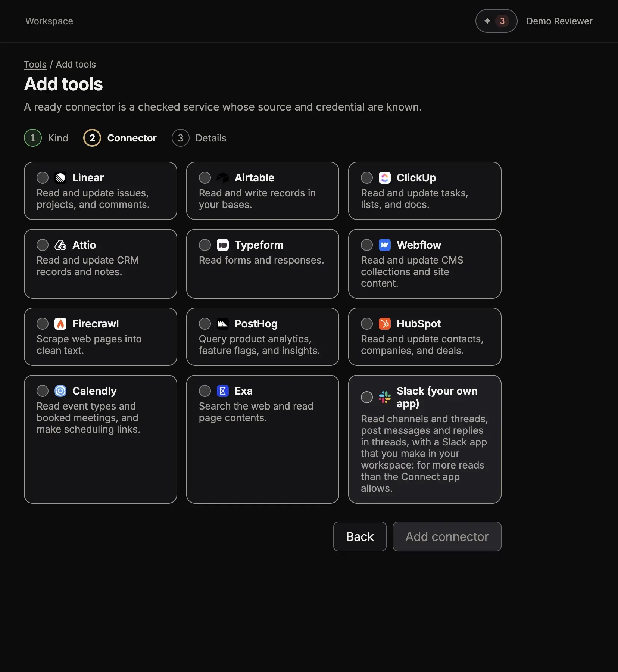Image resolution: width=618 pixels, height=672 pixels.
Task: Click the Attio logo icon
Action: tap(60, 245)
